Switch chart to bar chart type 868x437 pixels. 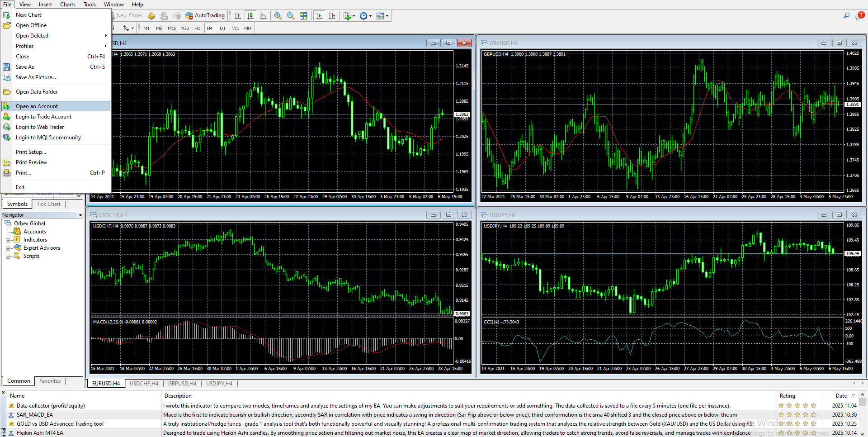click(x=238, y=16)
